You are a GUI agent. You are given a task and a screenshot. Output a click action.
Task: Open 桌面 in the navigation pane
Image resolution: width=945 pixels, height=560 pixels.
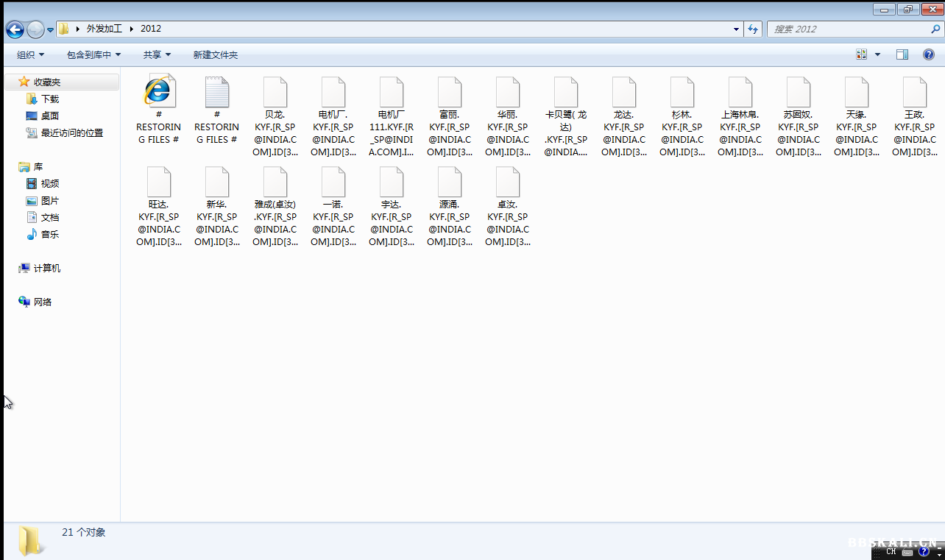tap(49, 116)
